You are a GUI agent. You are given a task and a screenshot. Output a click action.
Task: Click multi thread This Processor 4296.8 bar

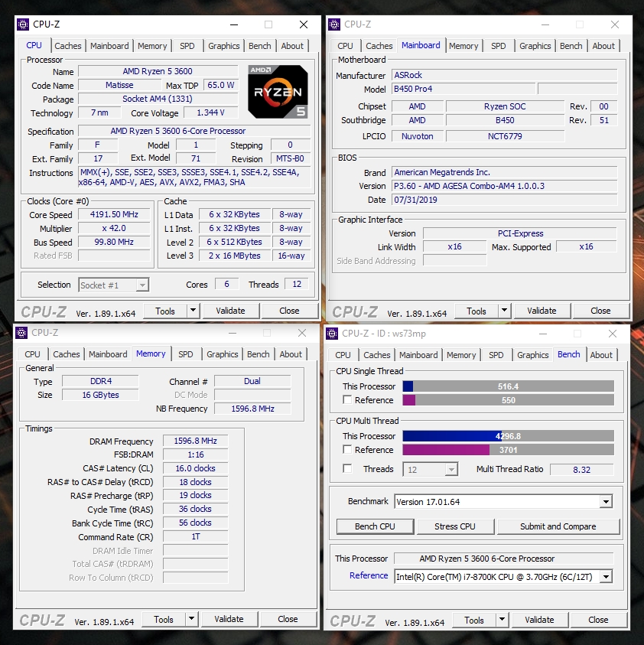pos(509,436)
